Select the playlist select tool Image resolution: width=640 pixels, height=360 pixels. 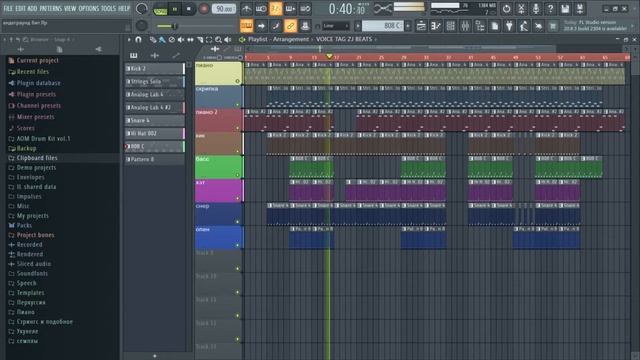point(209,40)
